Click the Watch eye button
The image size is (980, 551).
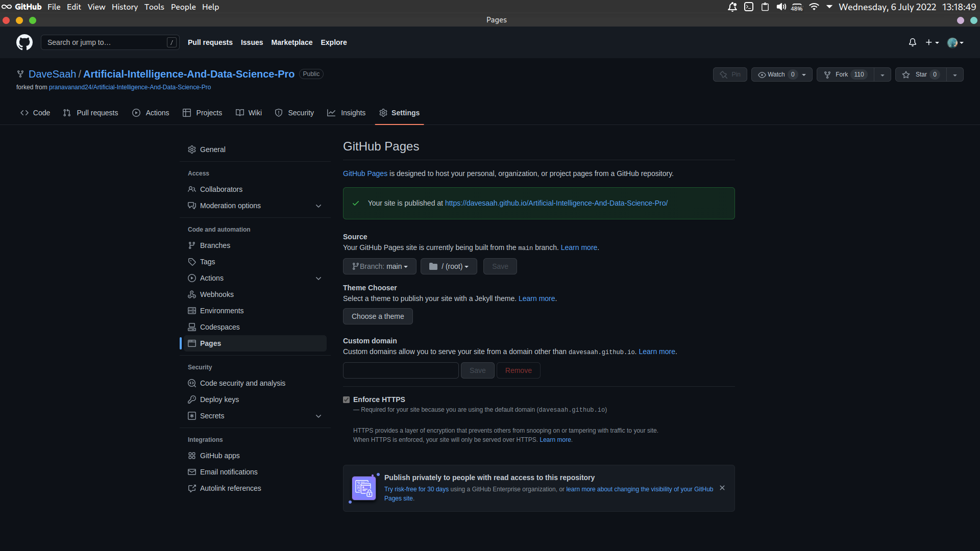[776, 74]
